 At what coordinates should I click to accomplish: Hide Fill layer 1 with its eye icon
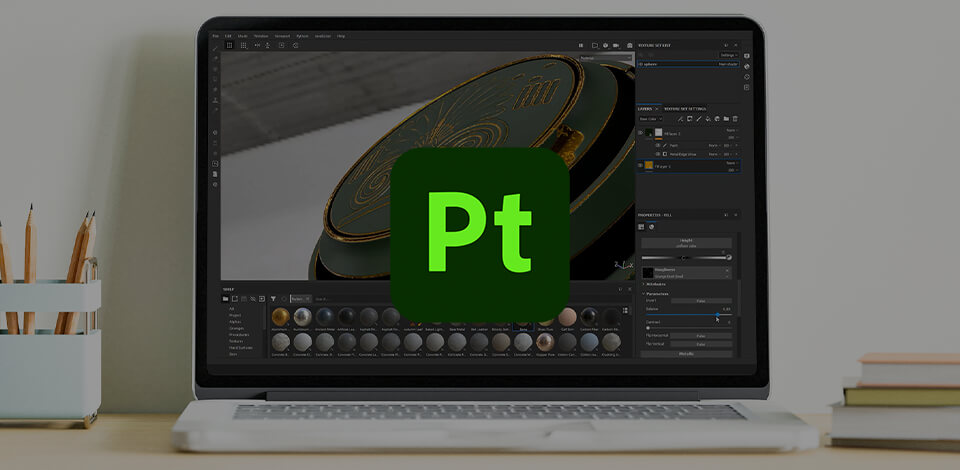(x=641, y=165)
